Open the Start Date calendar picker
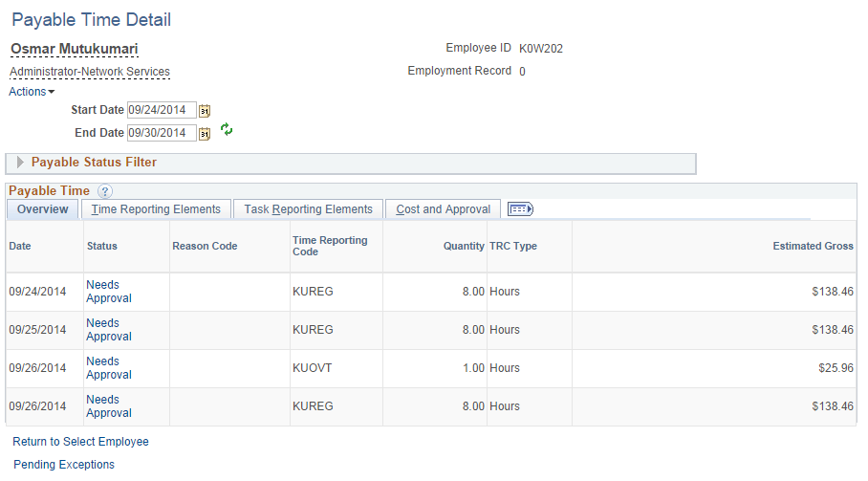The image size is (868, 481). pyautogui.click(x=205, y=111)
